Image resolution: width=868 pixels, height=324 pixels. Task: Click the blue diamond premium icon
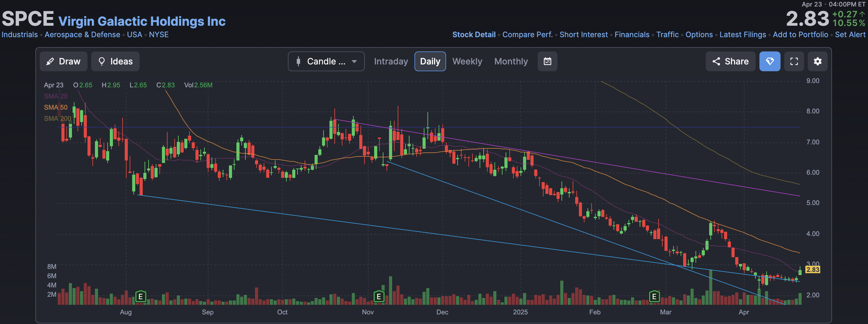[x=770, y=61]
